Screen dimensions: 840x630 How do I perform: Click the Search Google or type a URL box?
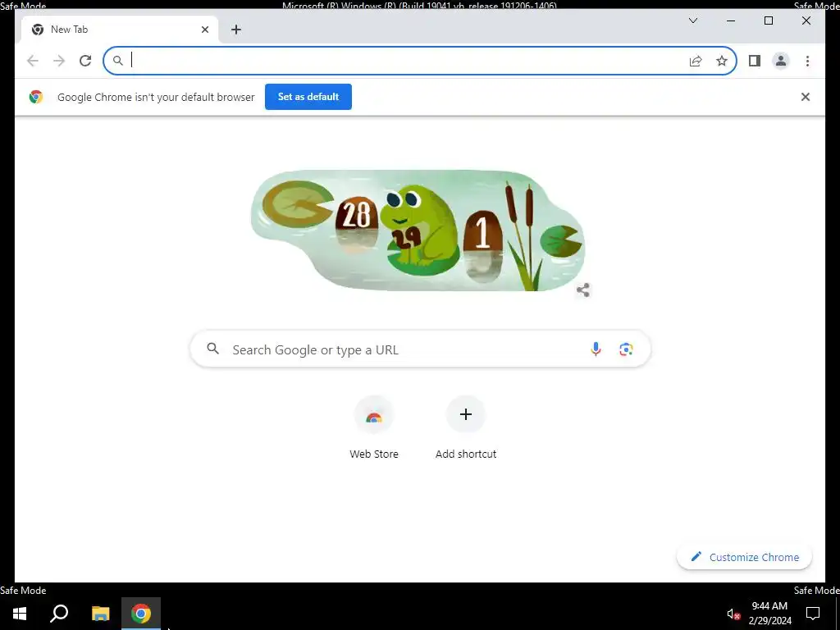coord(420,349)
